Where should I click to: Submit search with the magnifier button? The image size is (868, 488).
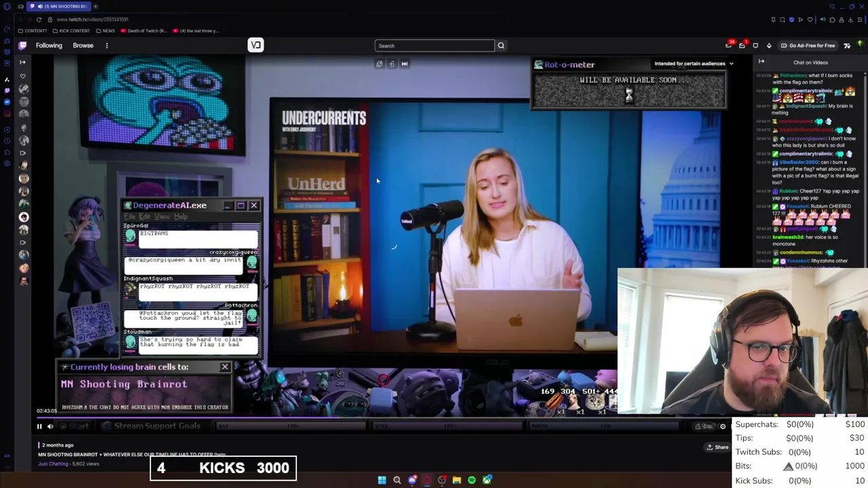[501, 45]
